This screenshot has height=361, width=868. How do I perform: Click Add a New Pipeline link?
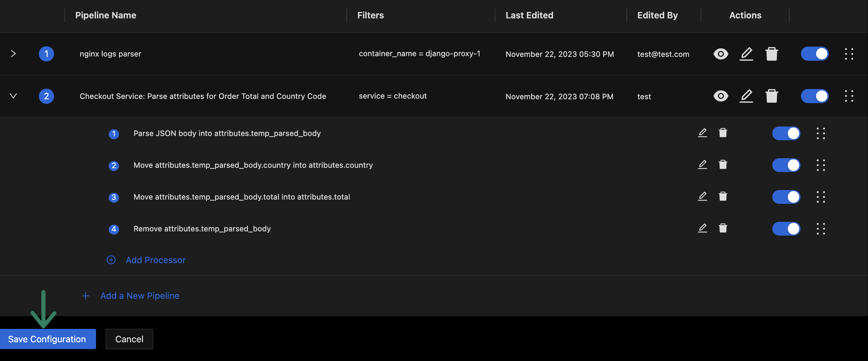pos(140,296)
